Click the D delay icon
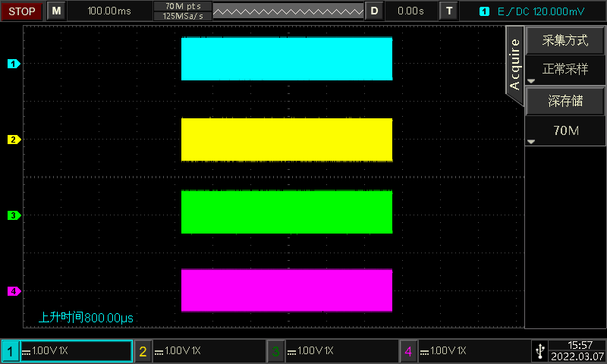Viewport: 607px width, 364px height. pos(374,11)
